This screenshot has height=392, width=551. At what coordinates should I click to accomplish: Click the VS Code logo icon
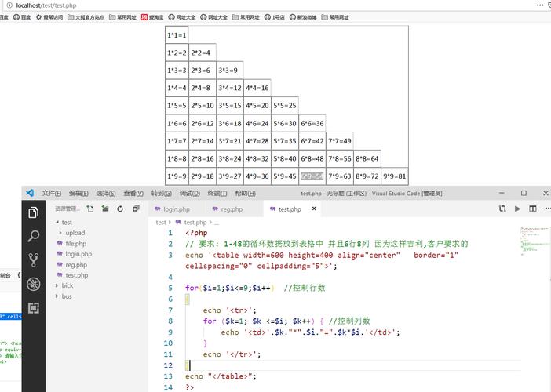(30, 193)
